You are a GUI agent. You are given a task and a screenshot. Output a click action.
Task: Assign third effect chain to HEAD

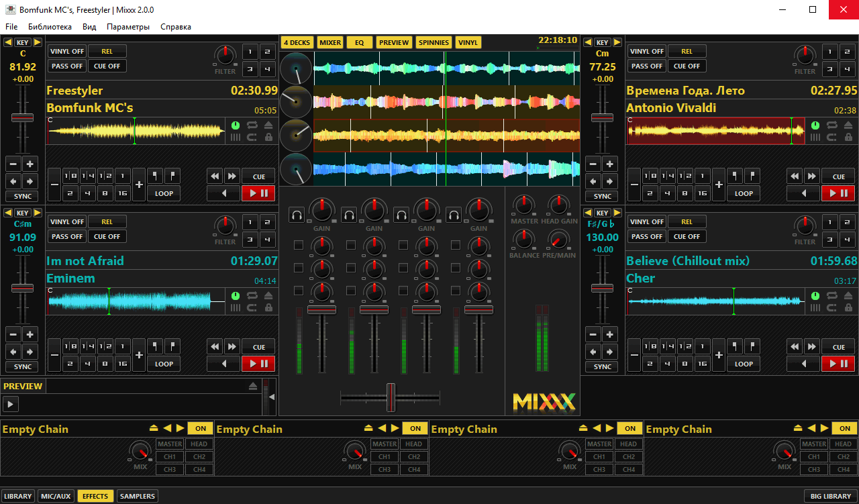click(x=629, y=444)
